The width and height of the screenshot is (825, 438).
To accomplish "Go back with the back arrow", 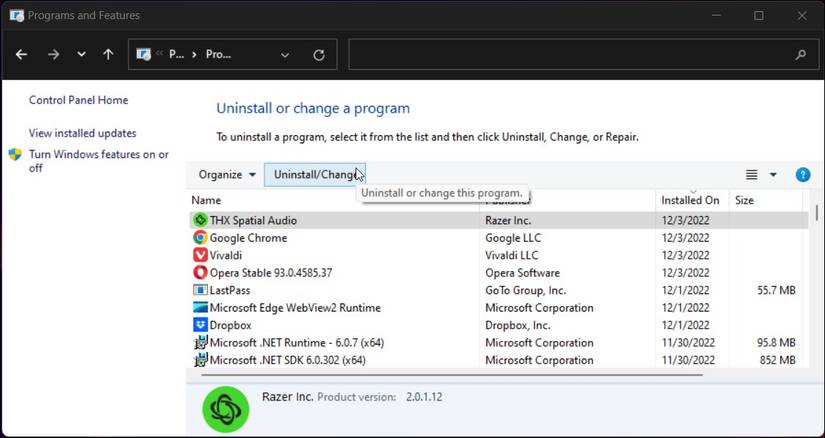I will pyautogui.click(x=21, y=54).
